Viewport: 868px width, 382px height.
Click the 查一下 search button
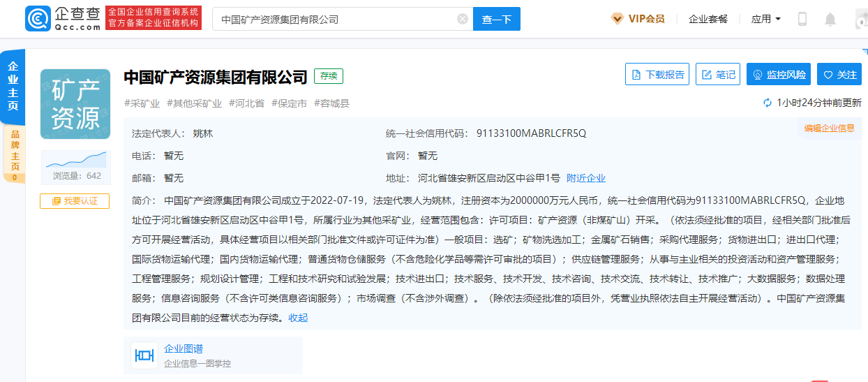pyautogui.click(x=497, y=19)
